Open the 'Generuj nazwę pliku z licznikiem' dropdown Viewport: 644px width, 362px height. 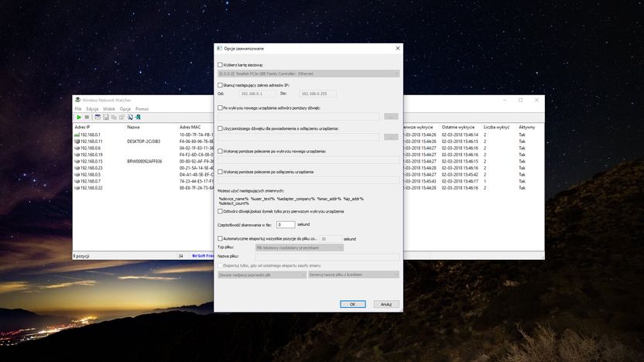click(x=354, y=275)
